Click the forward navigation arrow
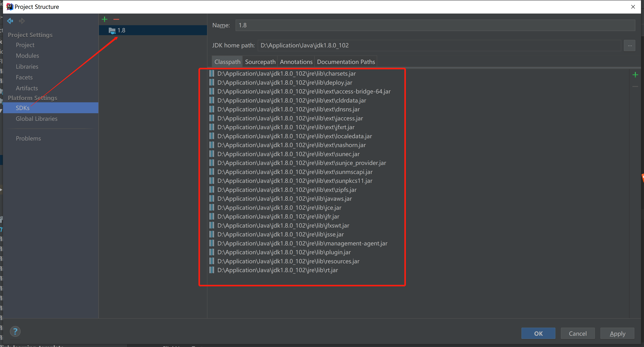The height and width of the screenshot is (347, 644). click(x=22, y=21)
